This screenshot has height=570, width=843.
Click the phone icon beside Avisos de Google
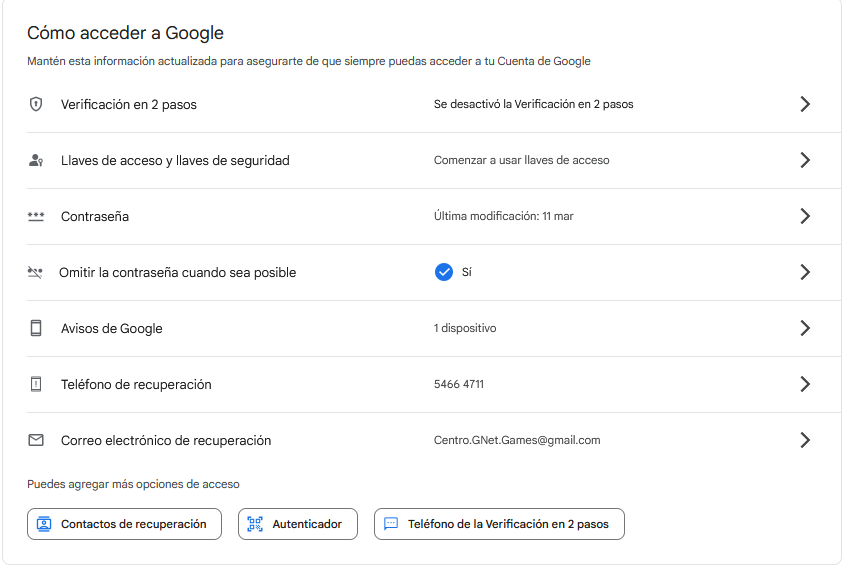pos(36,328)
